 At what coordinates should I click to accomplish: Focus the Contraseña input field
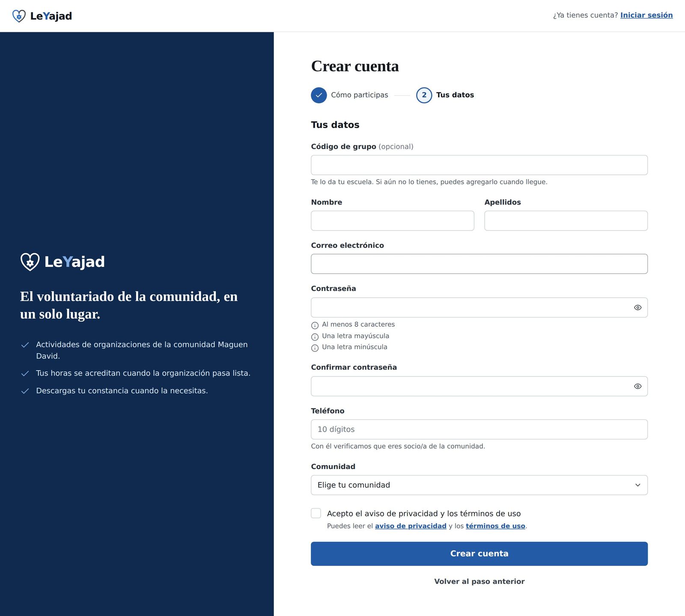479,308
